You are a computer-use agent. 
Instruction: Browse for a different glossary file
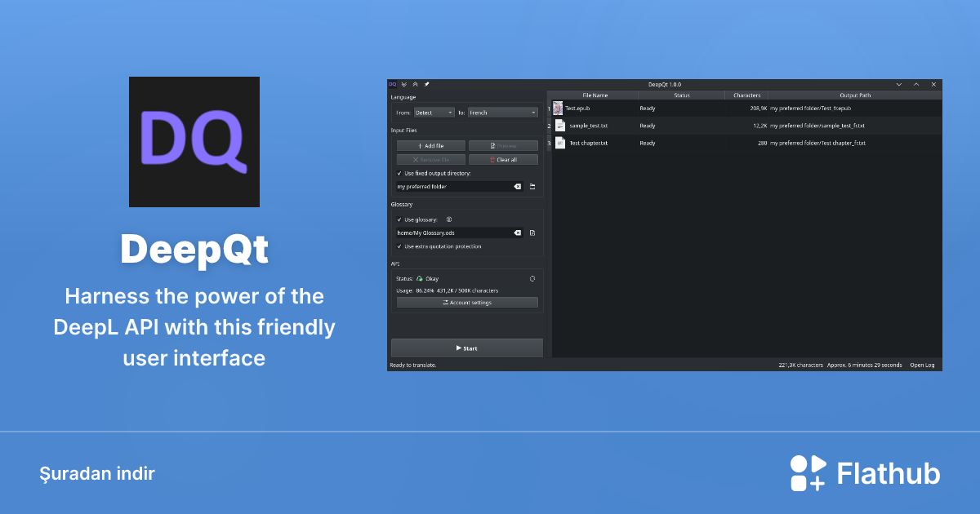(532, 232)
